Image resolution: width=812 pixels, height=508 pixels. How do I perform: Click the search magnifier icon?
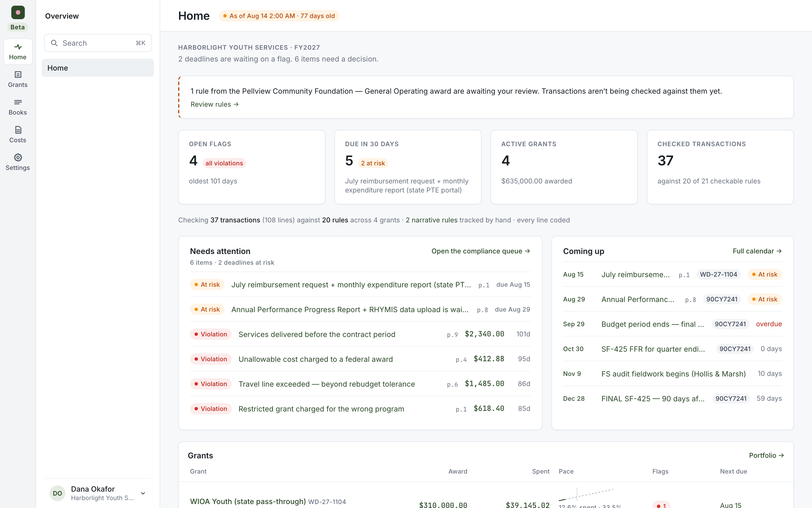click(54, 43)
